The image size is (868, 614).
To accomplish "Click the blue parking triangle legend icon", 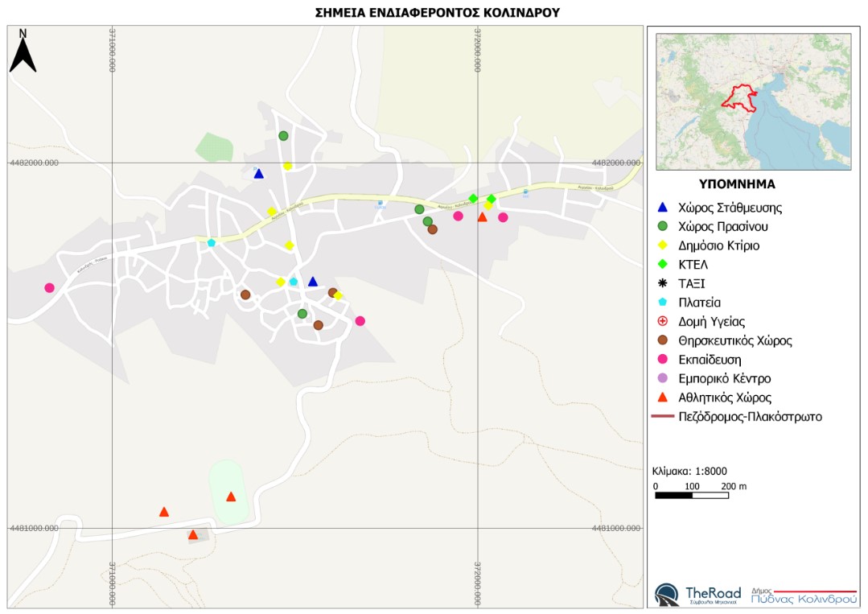I will coord(662,208).
